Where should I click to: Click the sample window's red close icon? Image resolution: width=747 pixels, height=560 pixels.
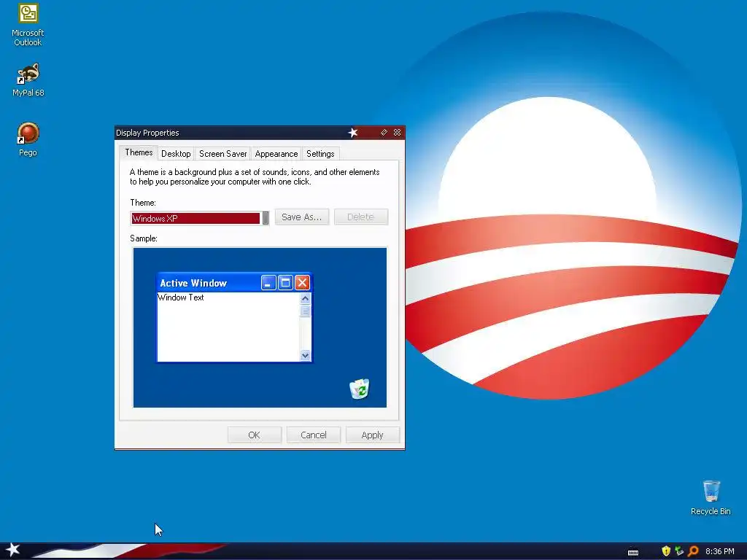coord(302,283)
